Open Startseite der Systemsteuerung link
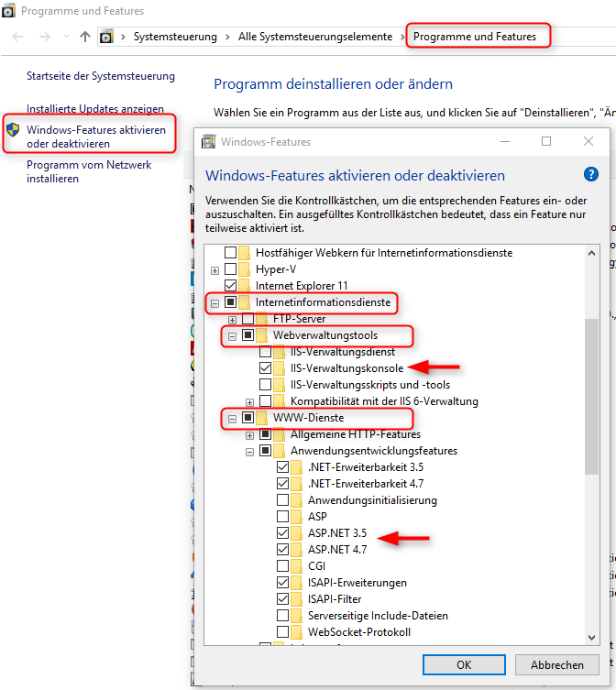The height and width of the screenshot is (690, 616). (101, 76)
